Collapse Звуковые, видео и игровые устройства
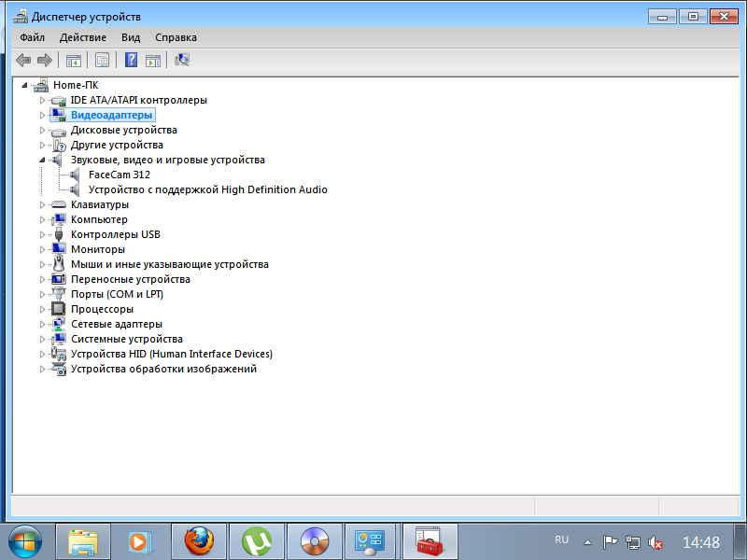The width and height of the screenshot is (747, 560). [42, 160]
